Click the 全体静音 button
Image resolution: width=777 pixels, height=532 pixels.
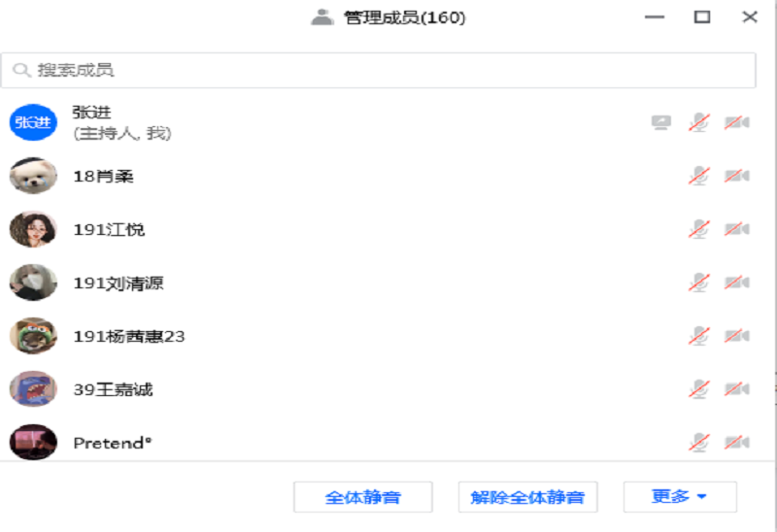pos(362,497)
